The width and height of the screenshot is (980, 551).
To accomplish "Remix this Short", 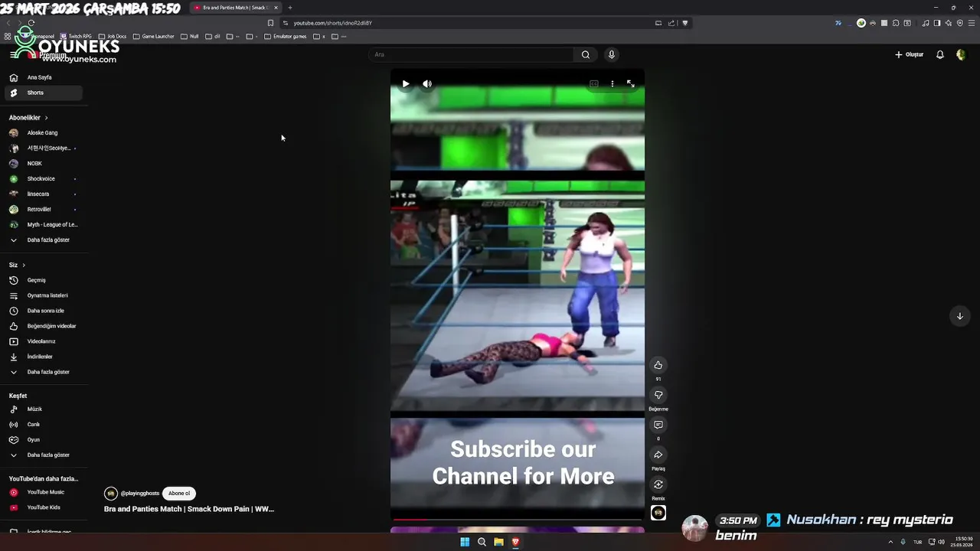I will (x=658, y=484).
